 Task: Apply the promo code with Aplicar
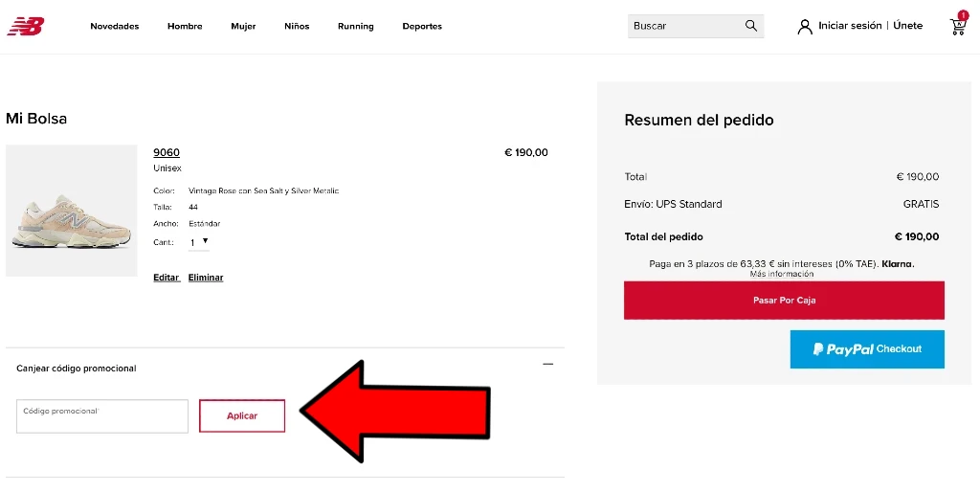click(242, 415)
